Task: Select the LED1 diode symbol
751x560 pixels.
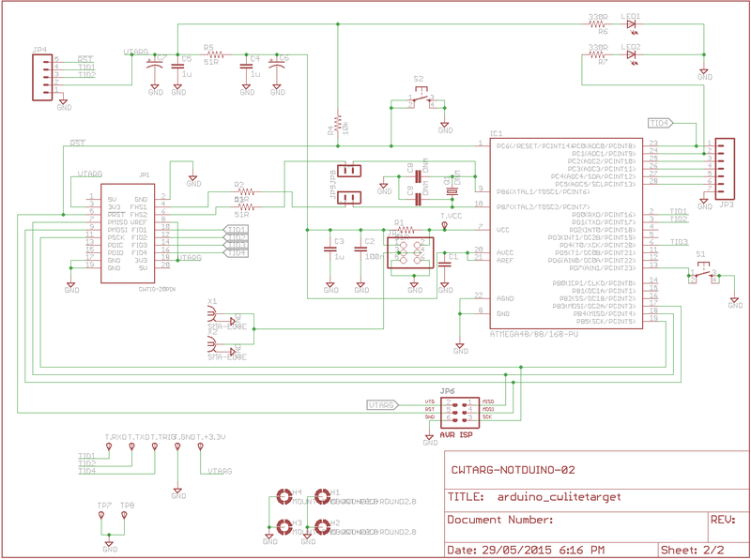Action: pos(631,24)
